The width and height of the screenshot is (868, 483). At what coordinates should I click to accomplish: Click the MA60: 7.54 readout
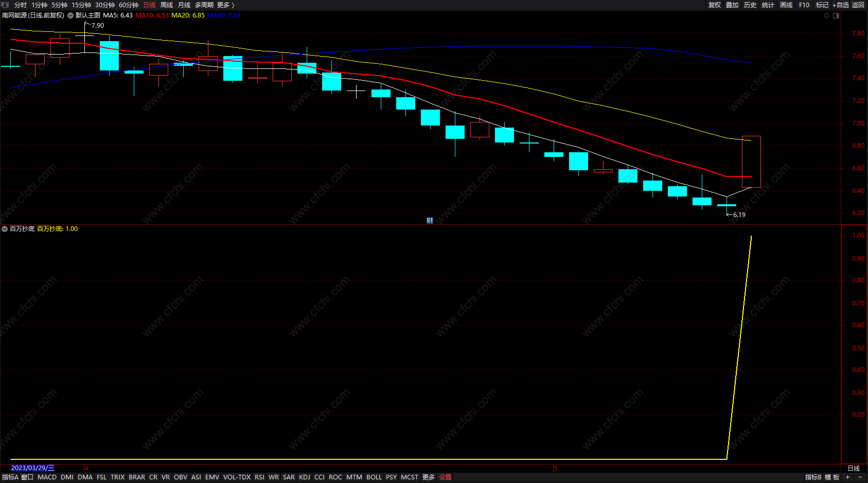(x=224, y=15)
